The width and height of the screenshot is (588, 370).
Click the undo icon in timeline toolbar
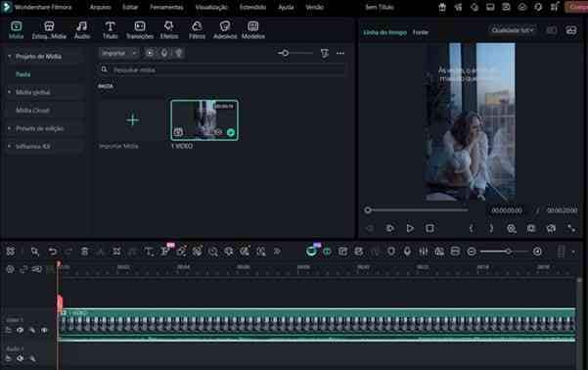click(53, 252)
